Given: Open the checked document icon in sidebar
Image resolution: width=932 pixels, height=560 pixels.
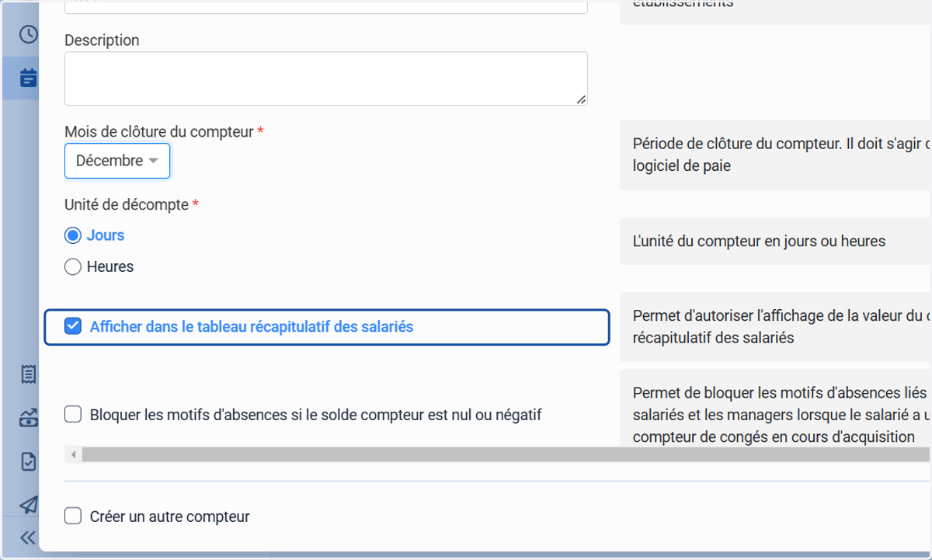Looking at the screenshot, I should [28, 461].
